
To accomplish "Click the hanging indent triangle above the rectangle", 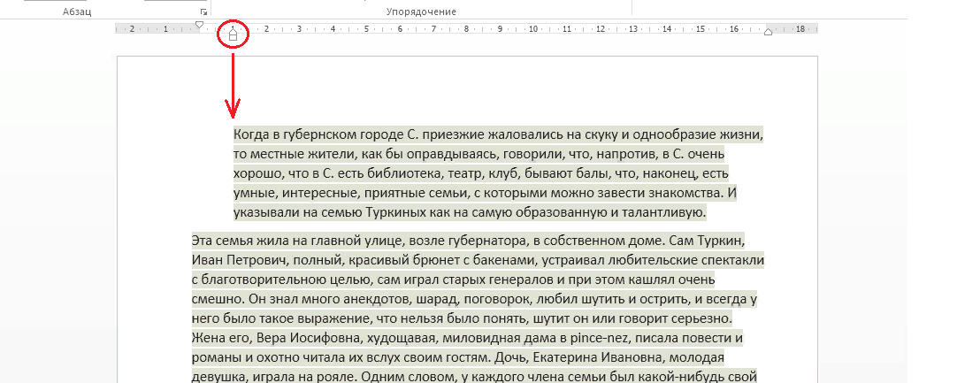I will pos(233,30).
